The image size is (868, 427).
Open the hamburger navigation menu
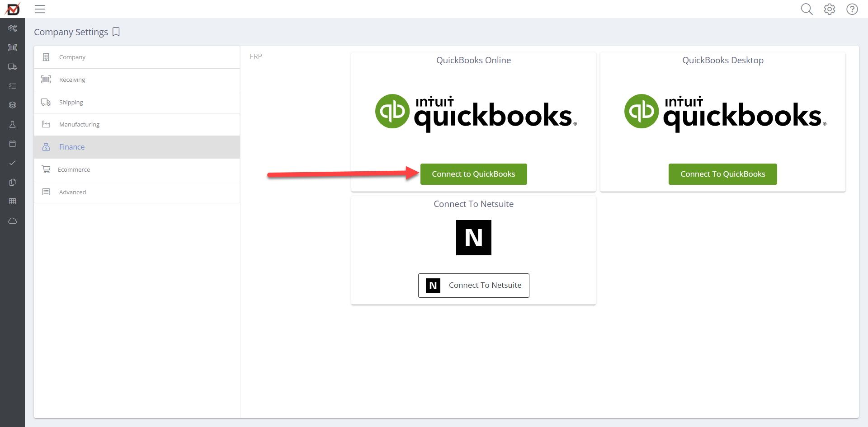[40, 9]
